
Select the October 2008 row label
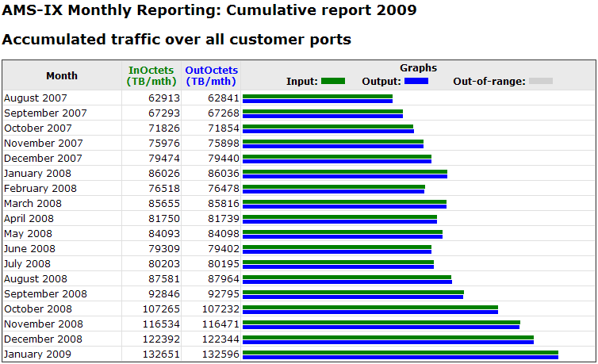coord(38,309)
